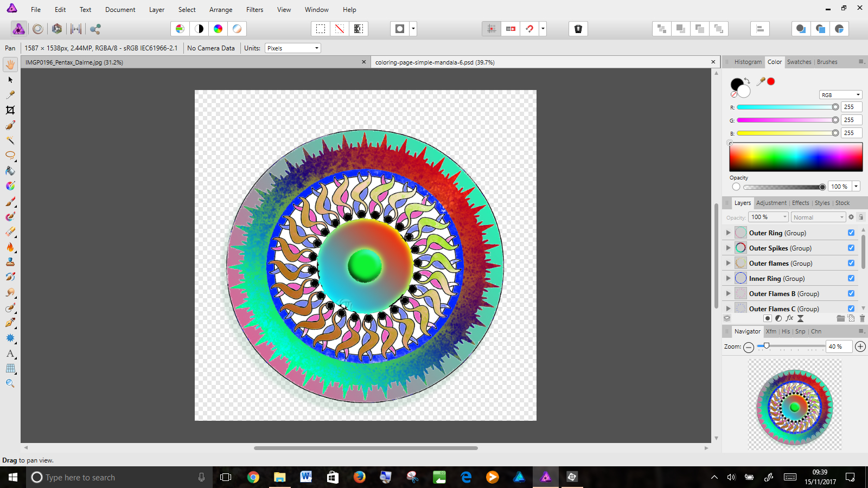Switch to the Liquify persona

pos(38,29)
